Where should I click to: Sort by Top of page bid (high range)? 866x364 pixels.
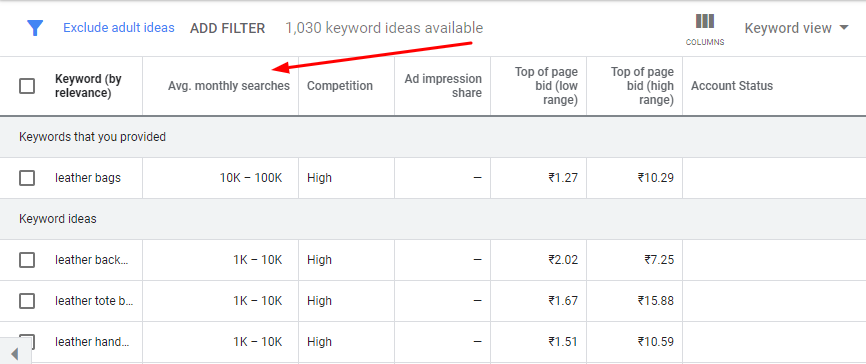click(x=642, y=86)
